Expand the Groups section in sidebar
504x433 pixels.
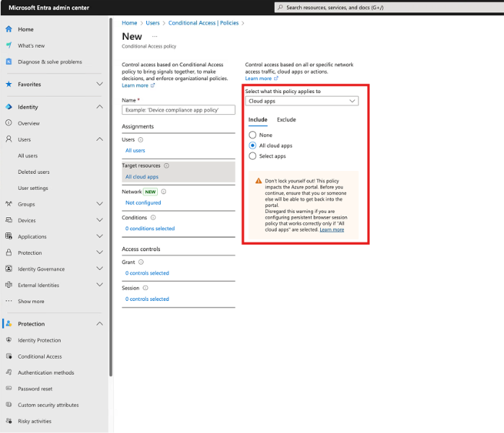click(x=100, y=204)
